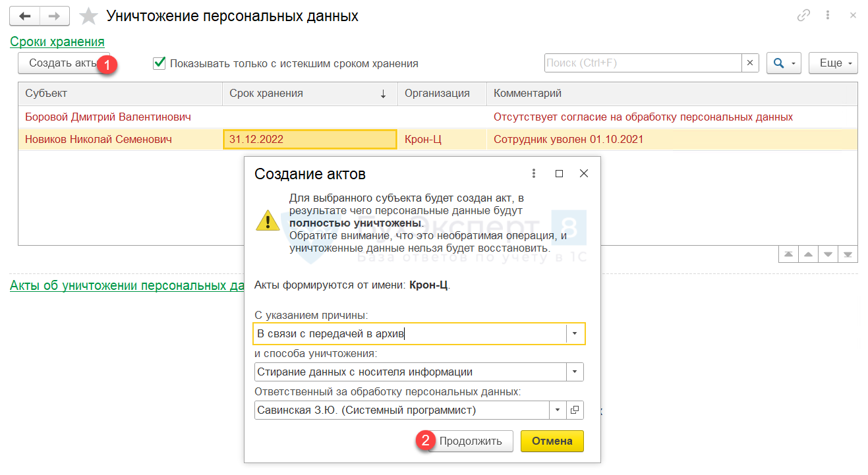Add page to favorites with star icon
Viewport: 868px width, 475px height.
coord(88,16)
